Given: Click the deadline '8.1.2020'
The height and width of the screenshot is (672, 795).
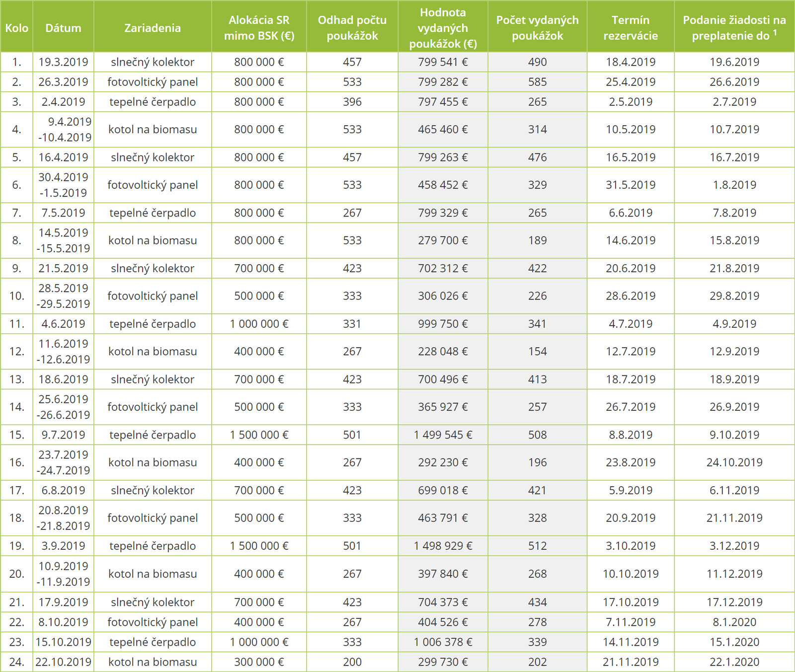Looking at the screenshot, I should click(x=734, y=622).
